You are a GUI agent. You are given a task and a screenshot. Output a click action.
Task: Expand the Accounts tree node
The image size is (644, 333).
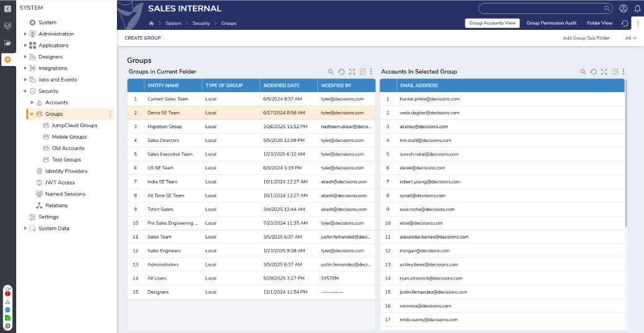(32, 103)
